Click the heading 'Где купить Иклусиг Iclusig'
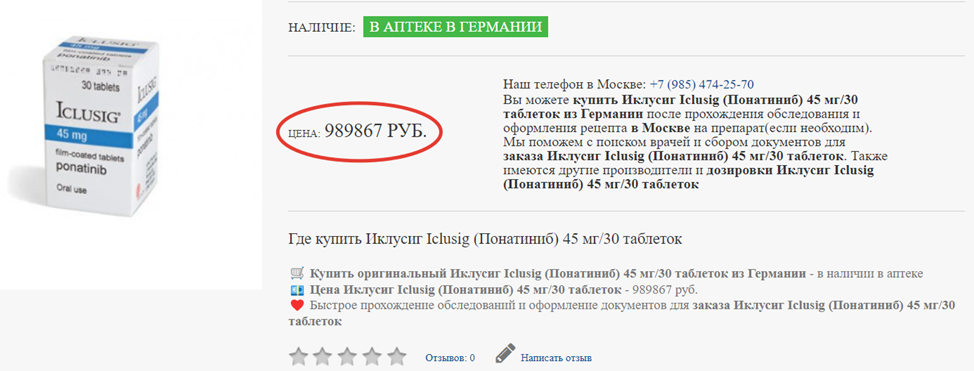The image size is (974, 371). [486, 239]
